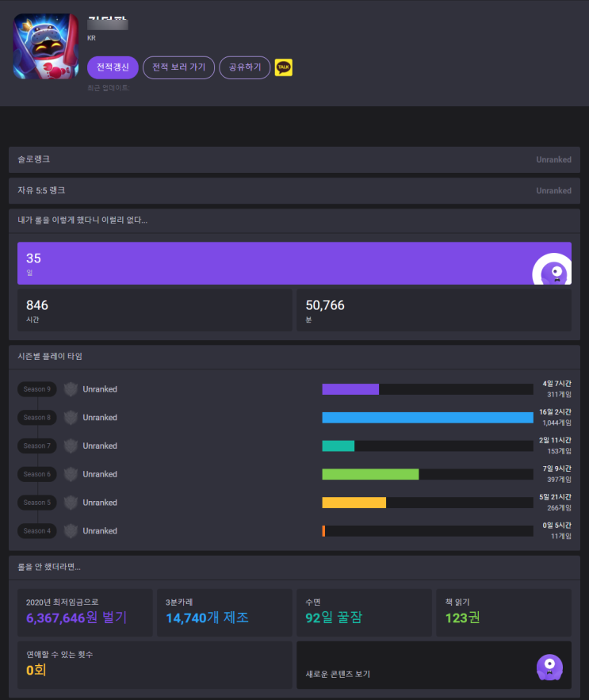Click the 최근 업데이트 text
Viewport: 589px width, 700px height.
(109, 88)
